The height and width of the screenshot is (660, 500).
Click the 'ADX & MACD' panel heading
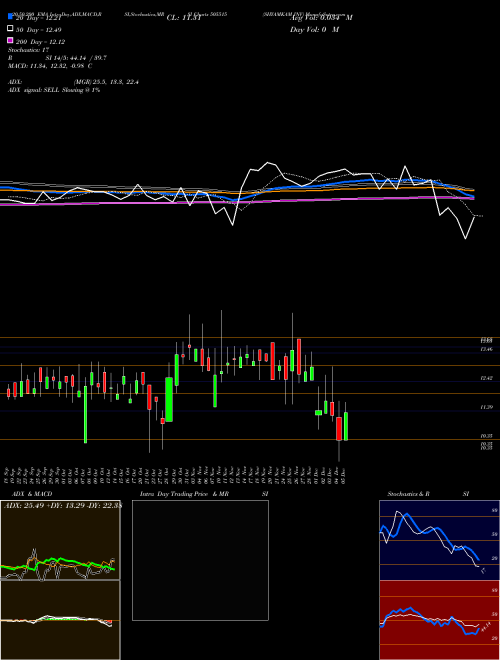point(32,494)
